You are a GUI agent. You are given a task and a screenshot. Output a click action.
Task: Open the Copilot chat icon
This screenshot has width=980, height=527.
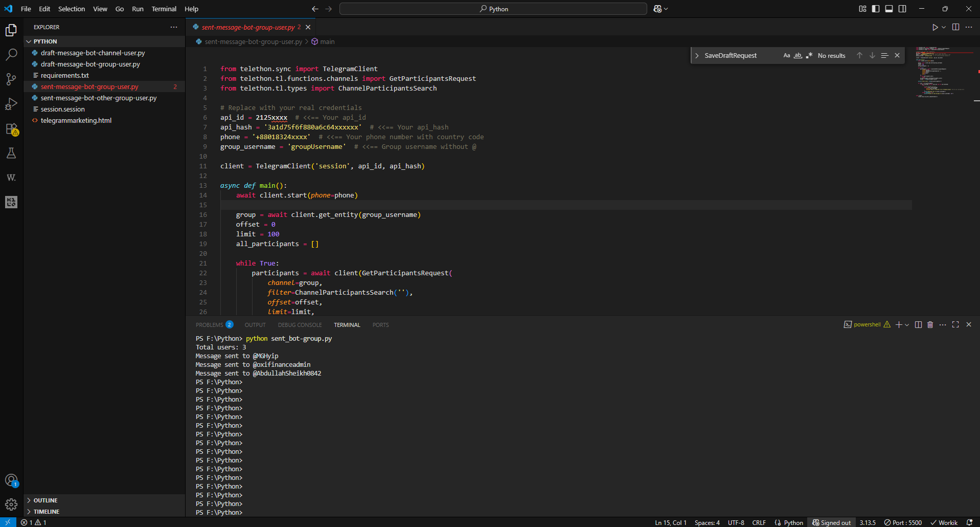(657, 9)
